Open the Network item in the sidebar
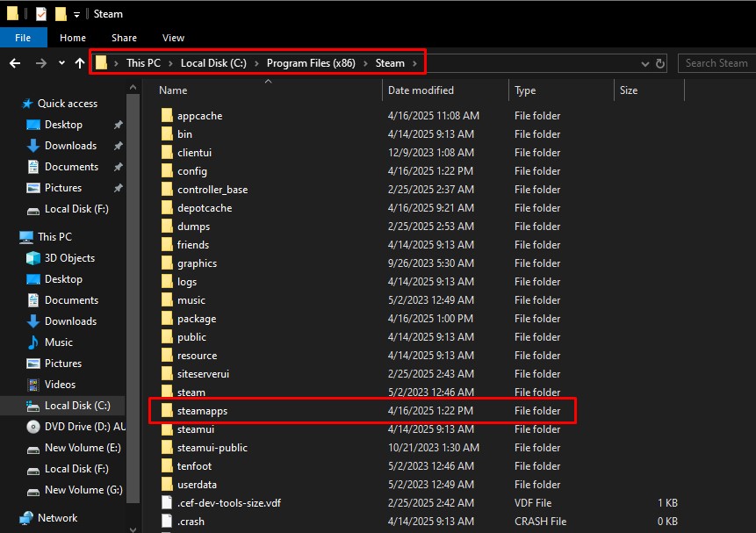Screen dimensions: 756x533 click(x=58, y=517)
